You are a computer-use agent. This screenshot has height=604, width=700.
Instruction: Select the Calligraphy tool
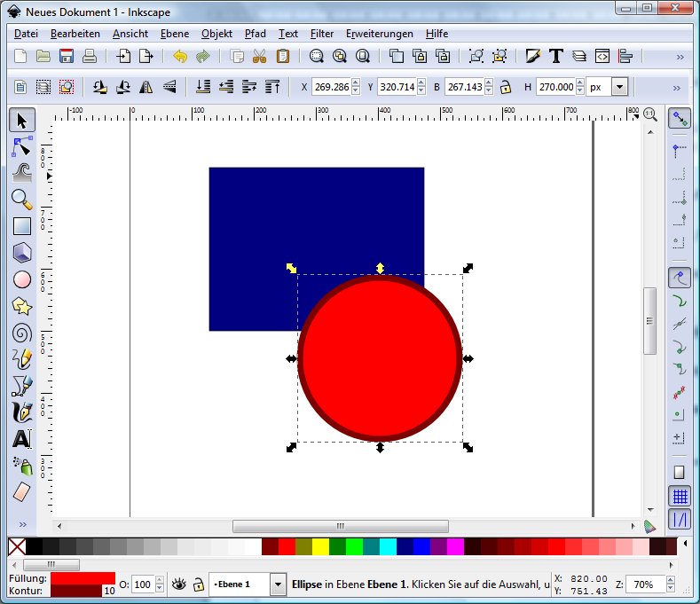tap(22, 412)
